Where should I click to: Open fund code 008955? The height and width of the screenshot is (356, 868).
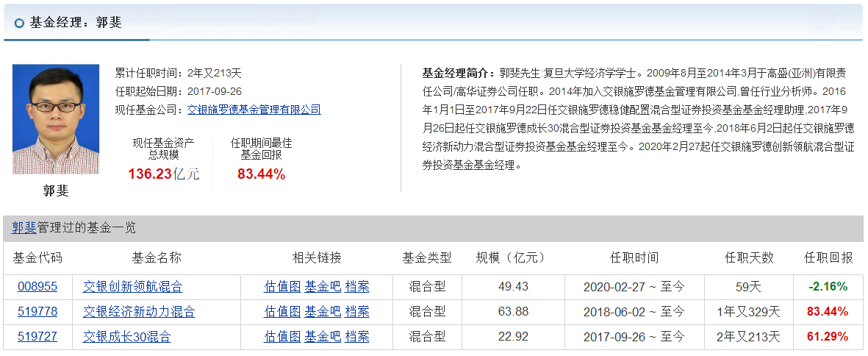coord(37,287)
